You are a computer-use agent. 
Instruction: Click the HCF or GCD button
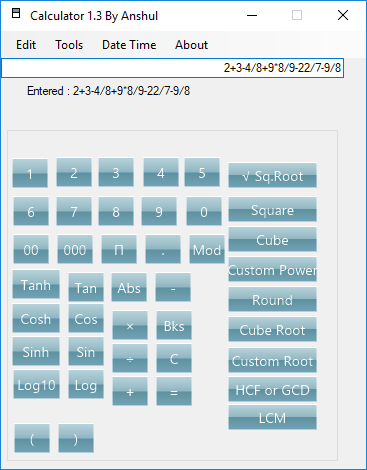(272, 389)
